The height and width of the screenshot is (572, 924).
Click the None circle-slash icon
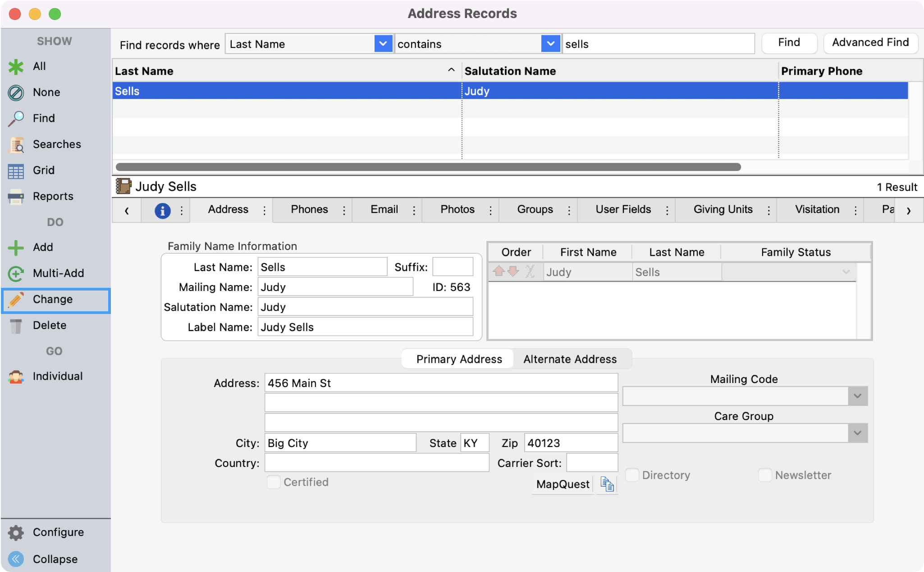coord(16,93)
